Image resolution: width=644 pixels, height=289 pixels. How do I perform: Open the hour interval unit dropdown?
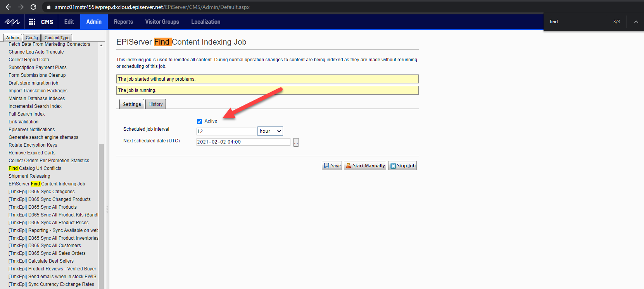point(270,131)
